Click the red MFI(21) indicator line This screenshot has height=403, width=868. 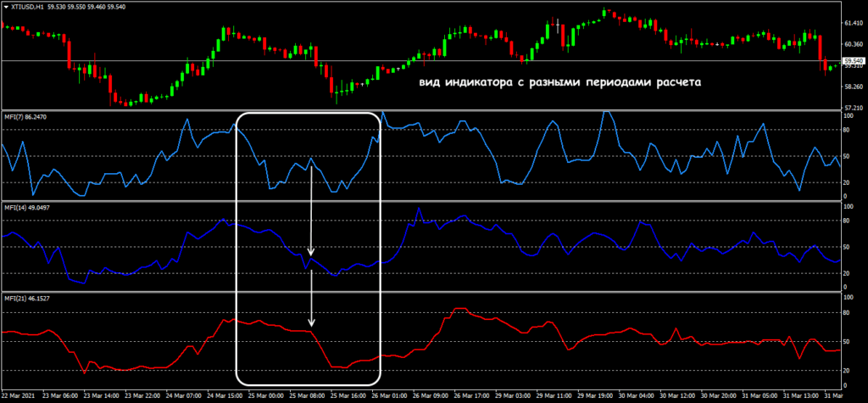tap(509, 329)
